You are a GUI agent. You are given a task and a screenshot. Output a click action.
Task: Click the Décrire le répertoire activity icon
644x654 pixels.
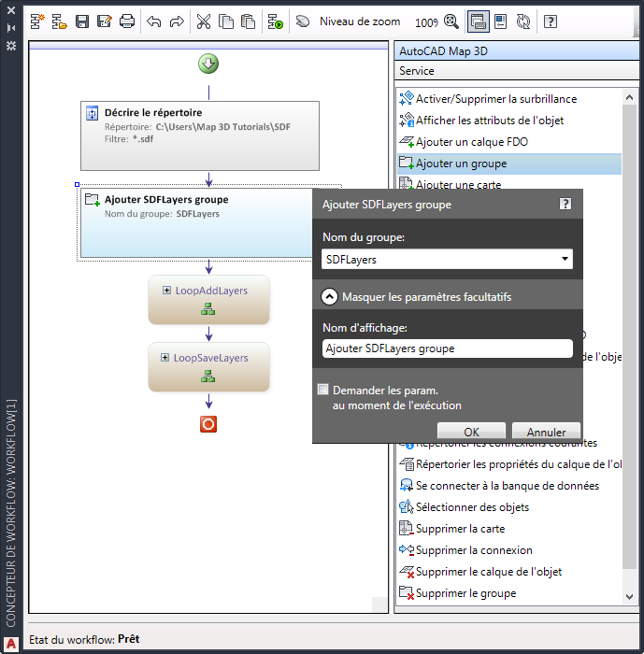(x=92, y=113)
